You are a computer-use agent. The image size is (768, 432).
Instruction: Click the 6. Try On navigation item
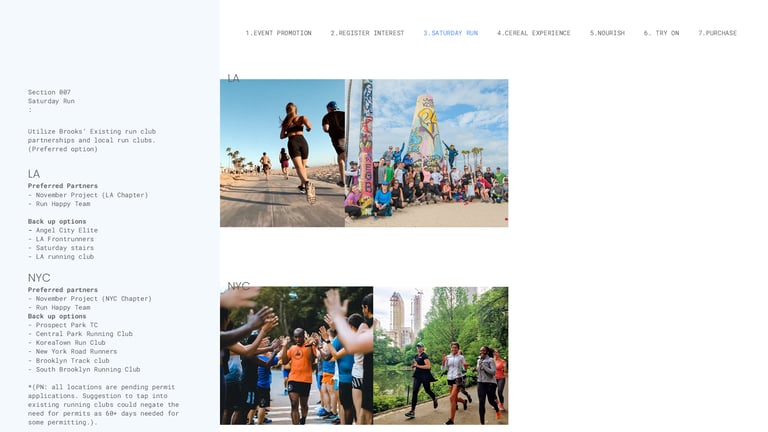(x=661, y=33)
